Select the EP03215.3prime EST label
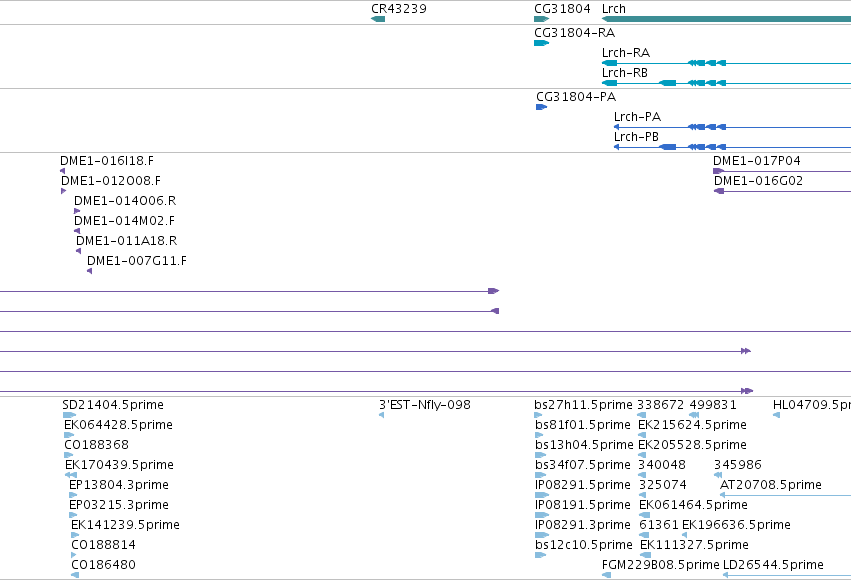This screenshot has width=851, height=580. point(119,505)
